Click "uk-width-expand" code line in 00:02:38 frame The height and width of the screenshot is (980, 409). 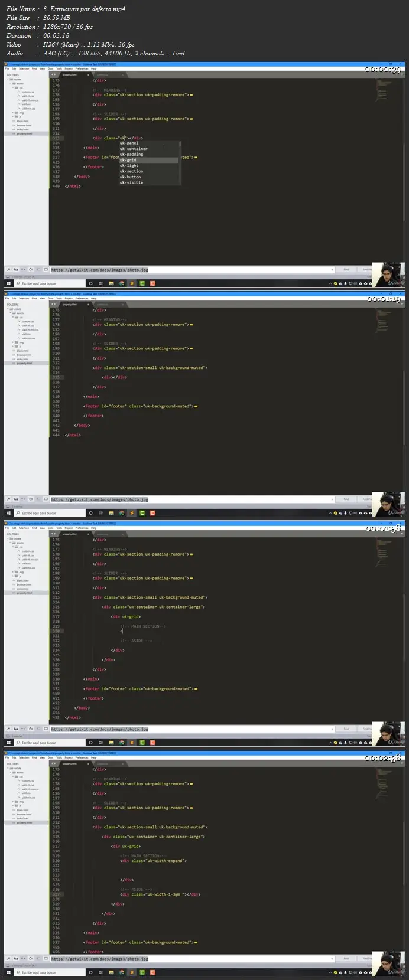[154, 861]
